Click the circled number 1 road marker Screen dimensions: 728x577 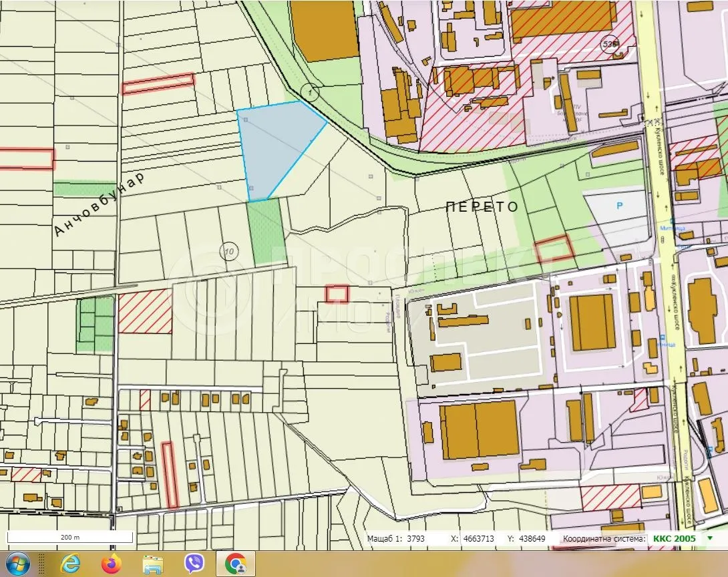coord(308,89)
